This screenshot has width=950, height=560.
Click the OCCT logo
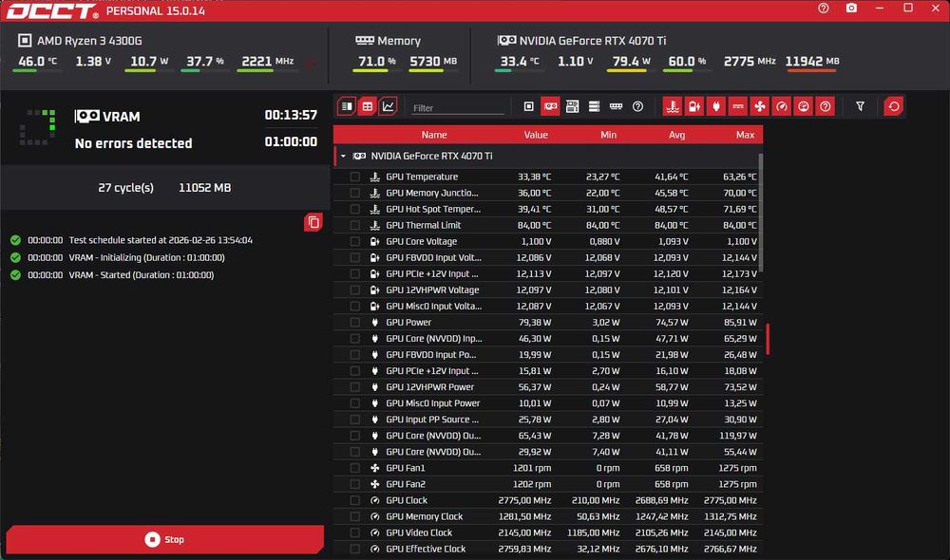click(x=52, y=10)
